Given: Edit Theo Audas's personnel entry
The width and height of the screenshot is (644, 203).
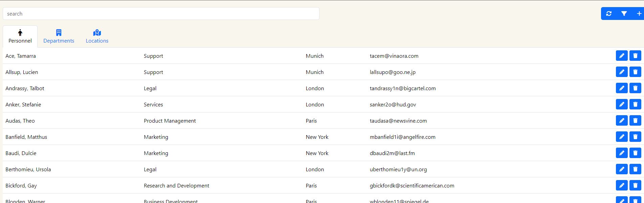Looking at the screenshot, I should pyautogui.click(x=622, y=121).
